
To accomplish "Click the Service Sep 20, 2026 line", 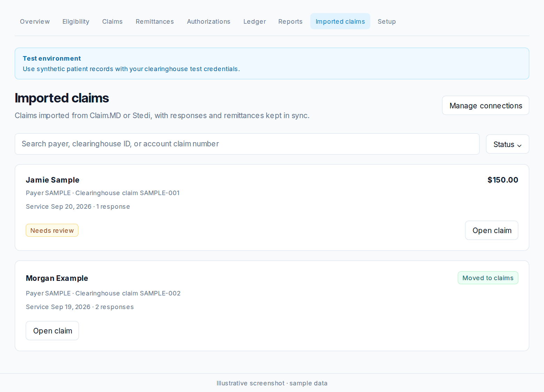I will pos(78,207).
